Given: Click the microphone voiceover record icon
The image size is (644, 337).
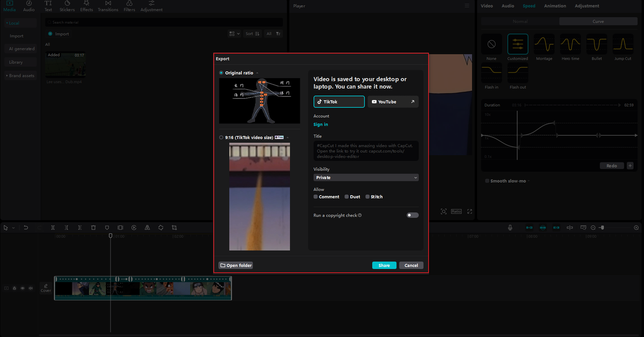Looking at the screenshot, I should click(510, 228).
